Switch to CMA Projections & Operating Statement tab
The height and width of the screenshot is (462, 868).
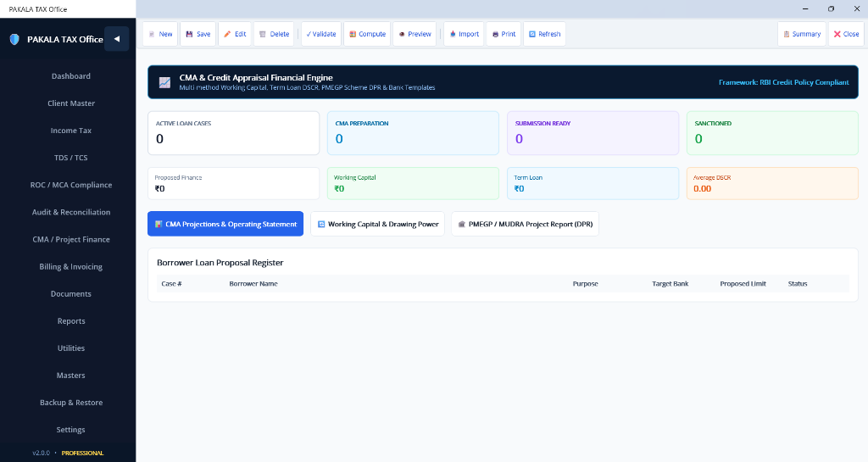coord(225,224)
